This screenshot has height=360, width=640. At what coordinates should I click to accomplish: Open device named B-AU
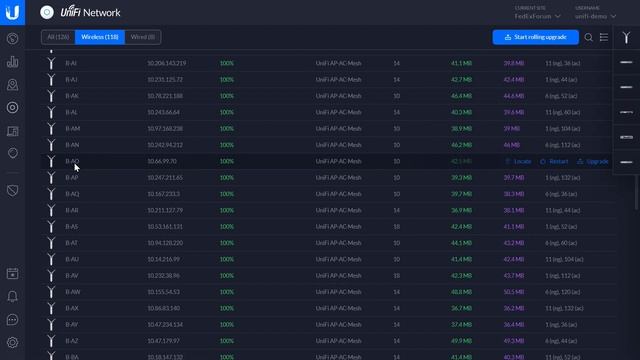coord(72,259)
